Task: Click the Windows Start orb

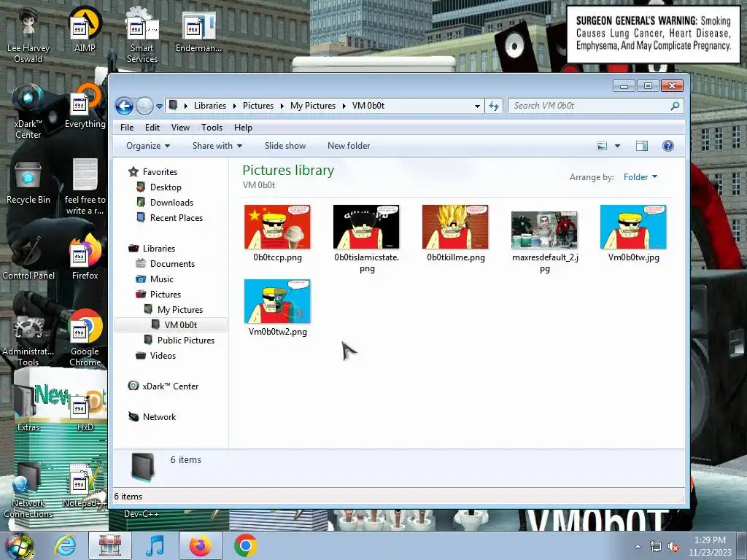Action: click(x=19, y=545)
